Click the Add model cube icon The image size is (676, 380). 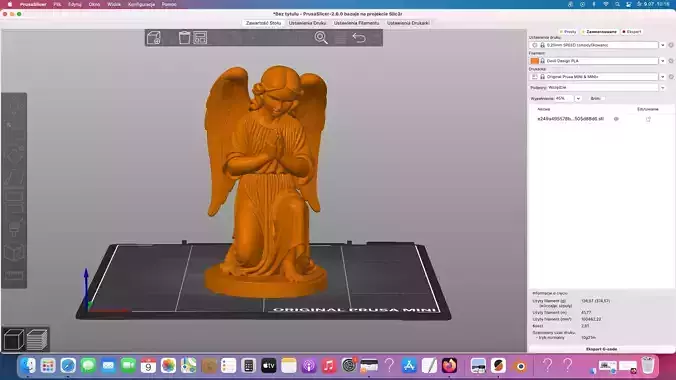point(154,38)
